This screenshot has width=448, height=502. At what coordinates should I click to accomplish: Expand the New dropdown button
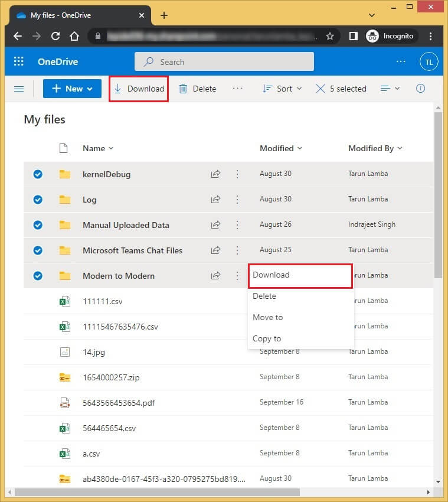tap(72, 89)
